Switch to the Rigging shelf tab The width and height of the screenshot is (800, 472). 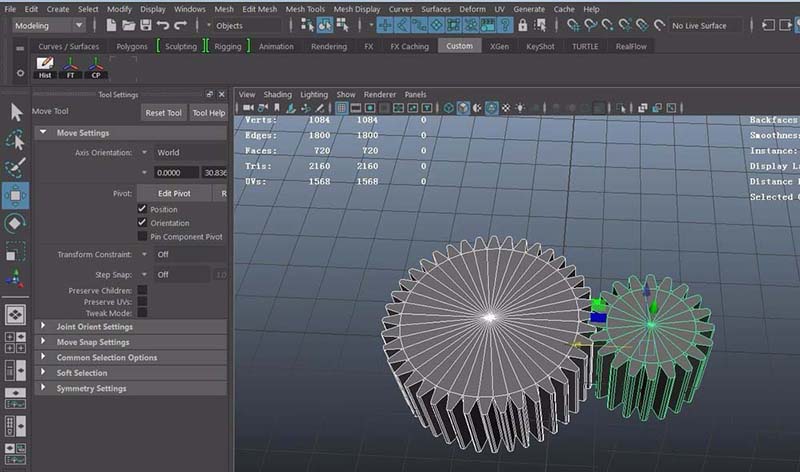pos(227,46)
